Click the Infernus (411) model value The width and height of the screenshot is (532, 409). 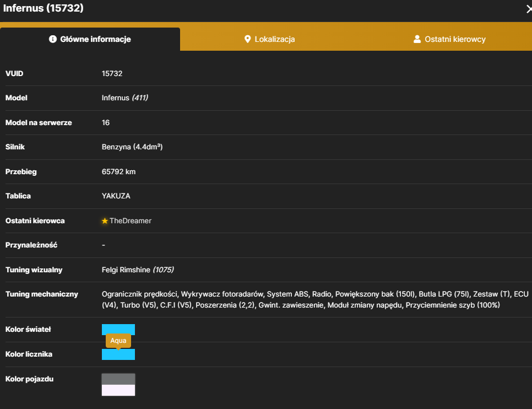pos(125,98)
